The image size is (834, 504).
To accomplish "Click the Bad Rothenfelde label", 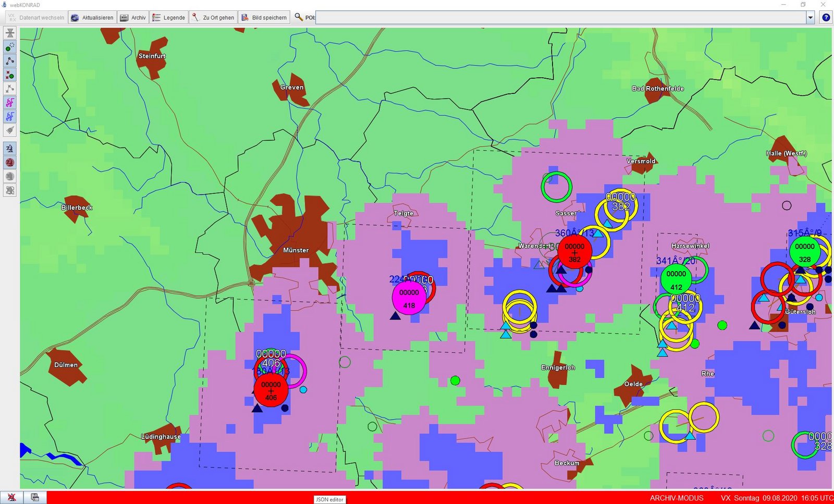I will [x=658, y=89].
